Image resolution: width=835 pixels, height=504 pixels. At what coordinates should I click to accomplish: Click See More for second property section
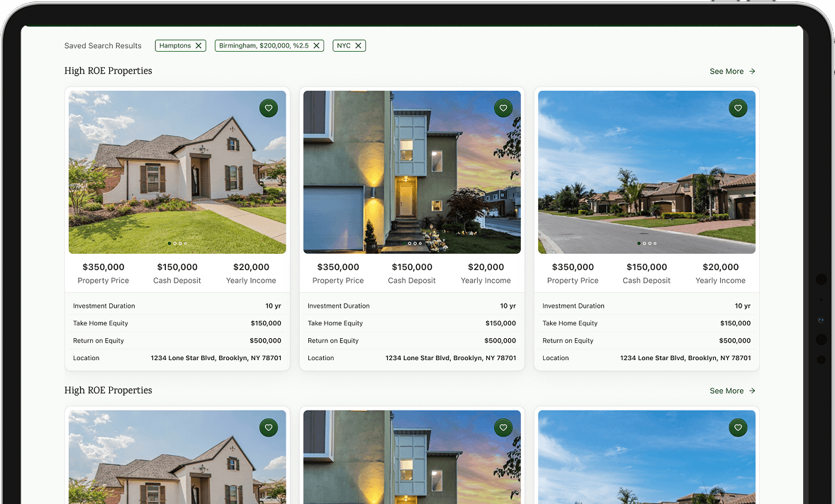[x=732, y=391]
